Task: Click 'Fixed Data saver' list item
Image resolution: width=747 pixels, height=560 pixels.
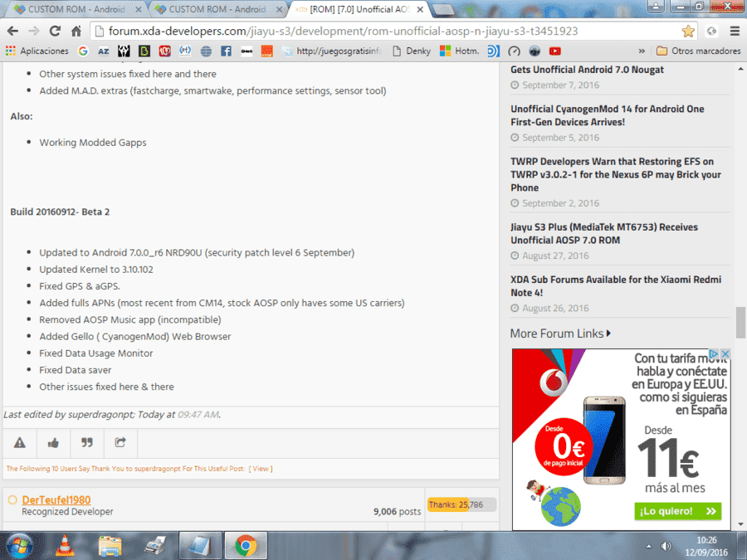Action: pyautogui.click(x=76, y=370)
